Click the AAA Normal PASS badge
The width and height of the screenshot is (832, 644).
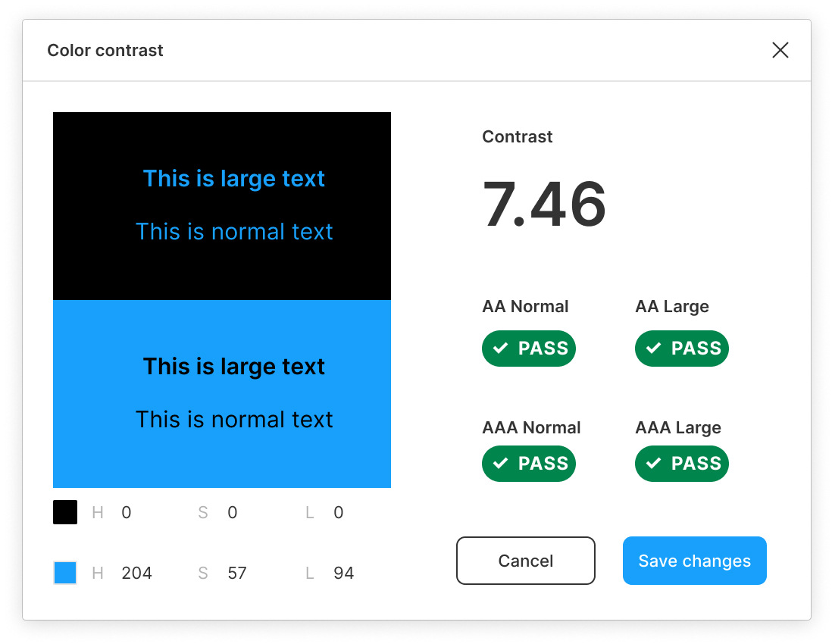(528, 464)
